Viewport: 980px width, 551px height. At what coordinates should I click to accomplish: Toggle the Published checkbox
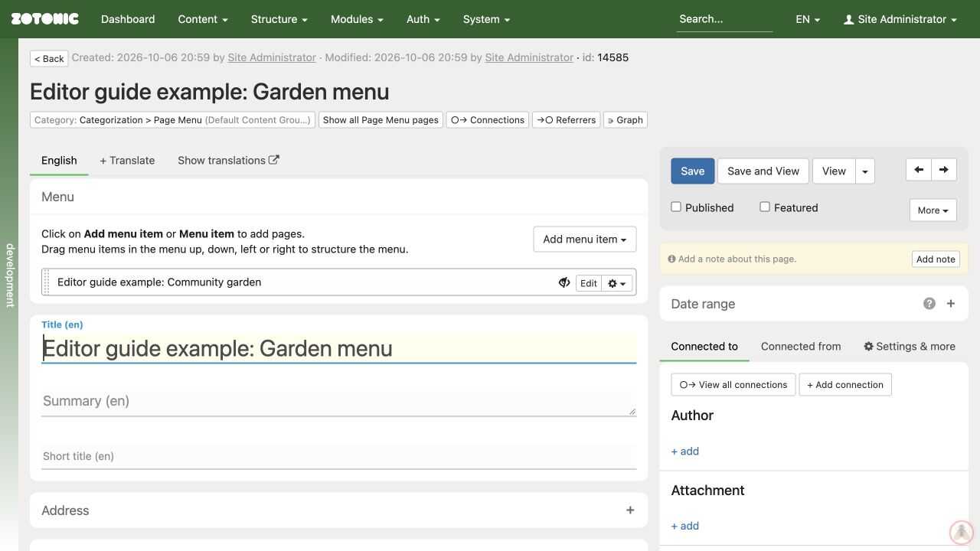(x=676, y=207)
